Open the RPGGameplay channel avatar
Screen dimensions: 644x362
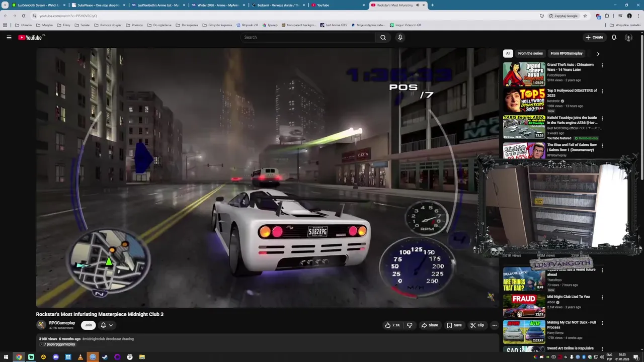[41, 325]
